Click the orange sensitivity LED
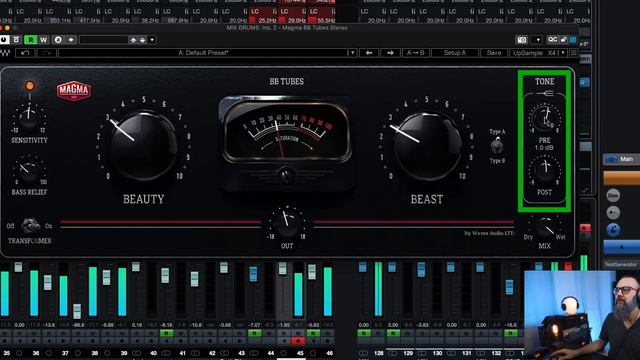The image size is (640, 360). point(29,86)
